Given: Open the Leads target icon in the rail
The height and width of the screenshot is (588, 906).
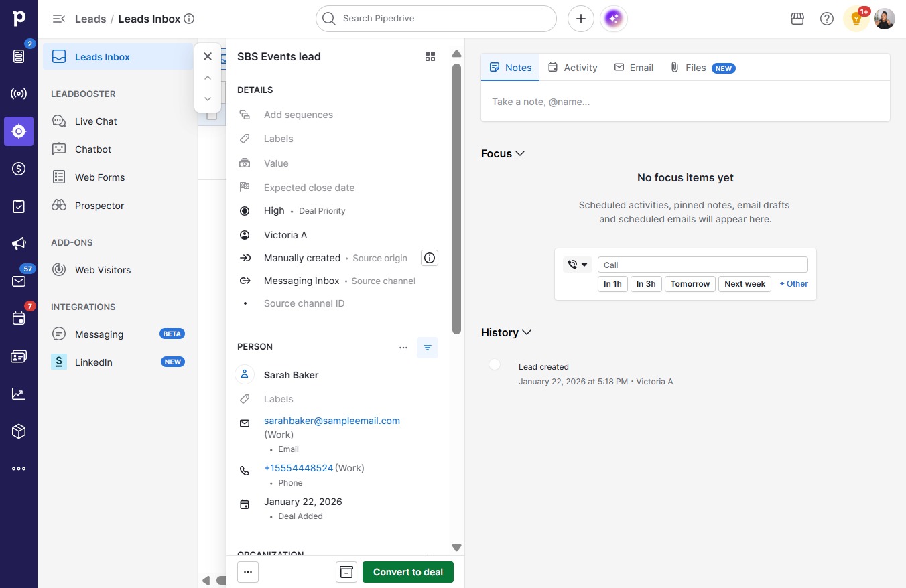Looking at the screenshot, I should pos(19,131).
